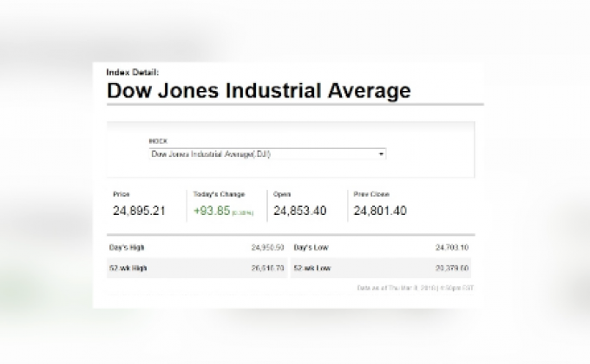Click the Price value 24,895.21
Viewport: 590px width, 364px height.
(139, 211)
